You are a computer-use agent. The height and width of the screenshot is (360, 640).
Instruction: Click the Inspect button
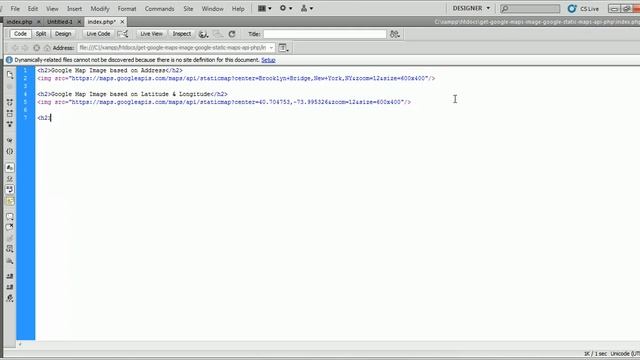pos(182,34)
